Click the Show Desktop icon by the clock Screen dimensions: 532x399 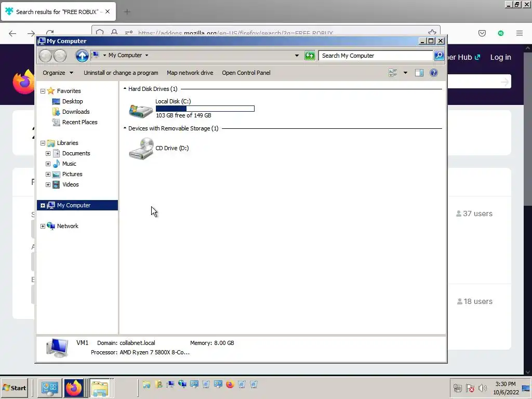[526, 388]
